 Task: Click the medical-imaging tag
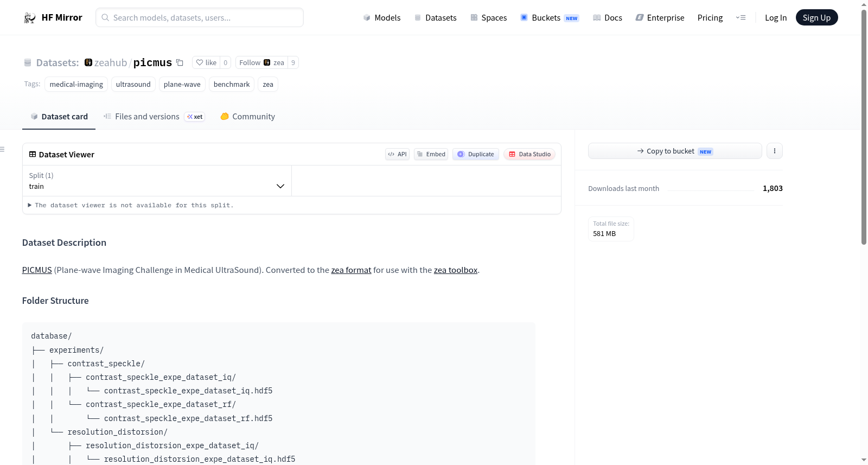76,84
